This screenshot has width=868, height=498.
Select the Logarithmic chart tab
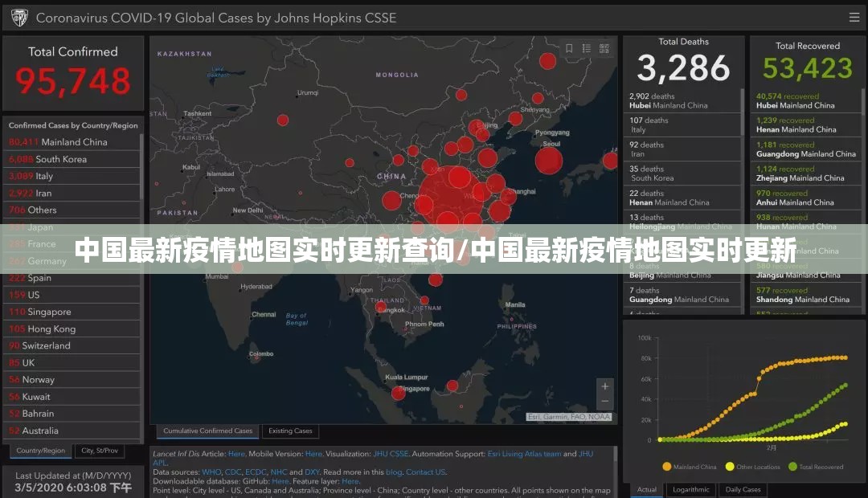(690, 489)
